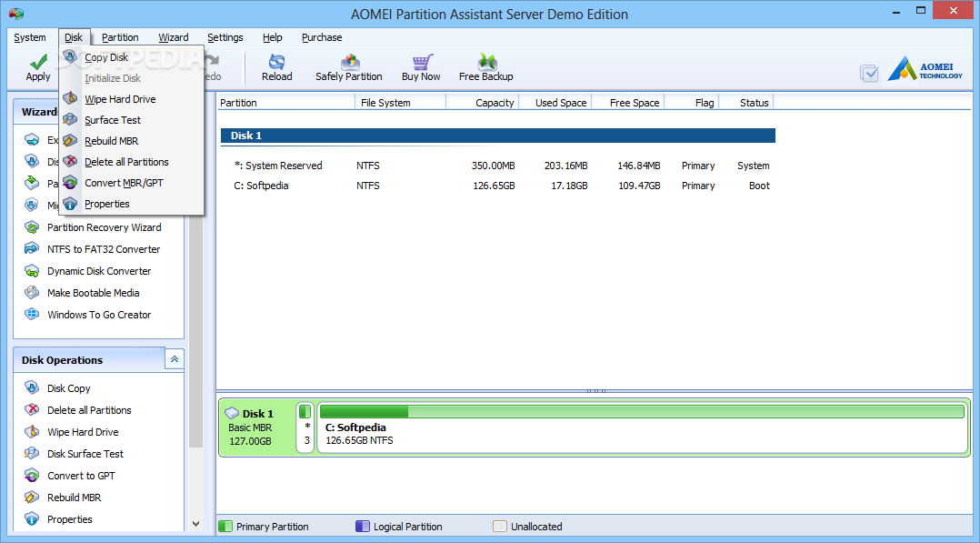Screen dimensions: 980x543
Task: Open the System menu
Action: point(30,37)
